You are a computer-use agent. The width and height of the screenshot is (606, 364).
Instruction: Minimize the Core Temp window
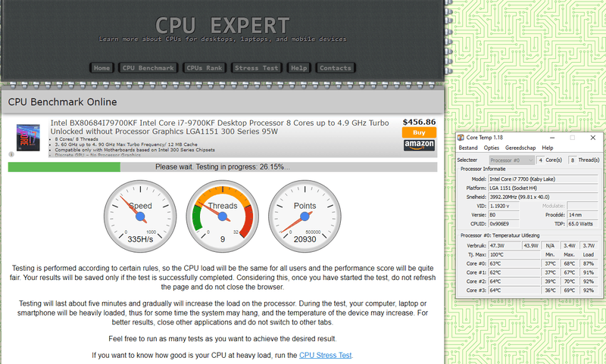point(552,138)
